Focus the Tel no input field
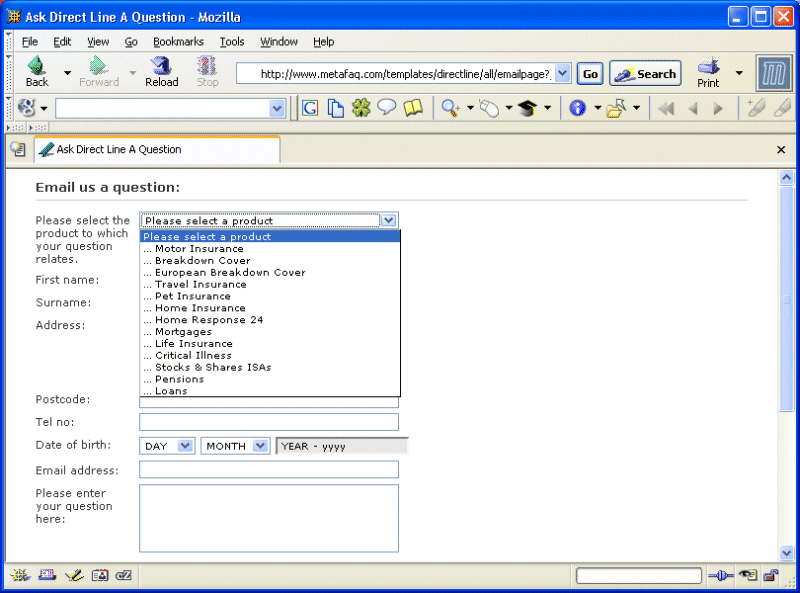This screenshot has height=593, width=800. click(x=269, y=422)
